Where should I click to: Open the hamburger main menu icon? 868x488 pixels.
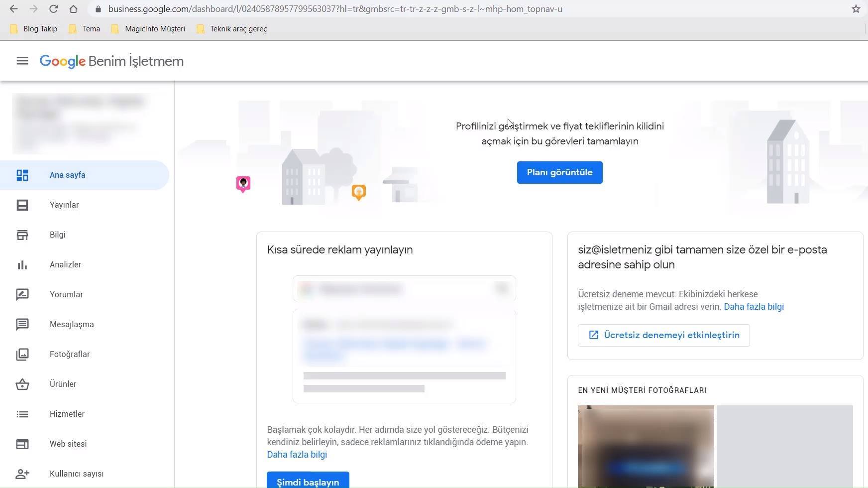[x=22, y=61]
